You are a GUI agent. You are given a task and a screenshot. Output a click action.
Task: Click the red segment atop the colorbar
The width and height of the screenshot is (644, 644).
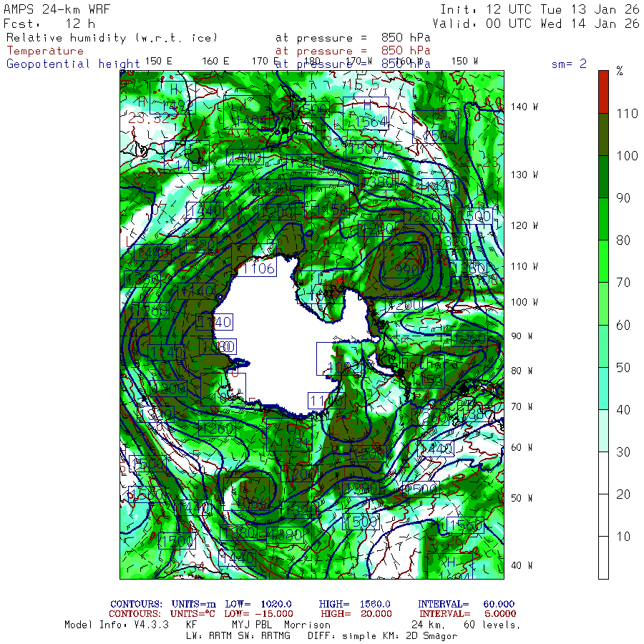tap(603, 92)
